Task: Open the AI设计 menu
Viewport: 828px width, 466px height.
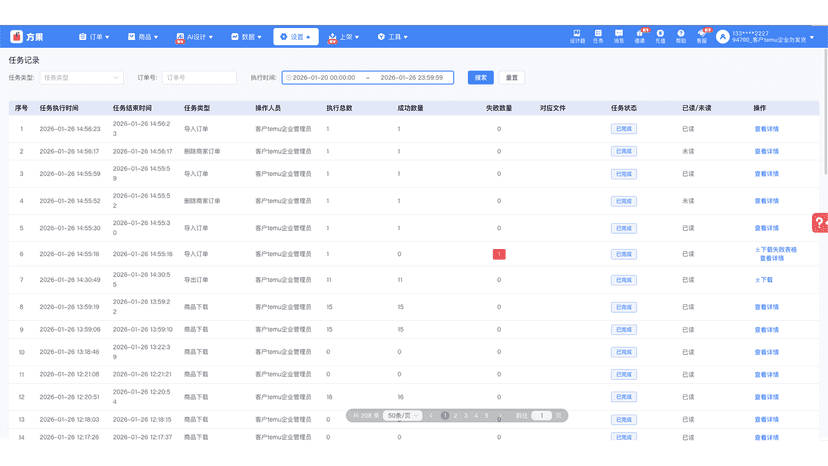Action: pos(194,37)
